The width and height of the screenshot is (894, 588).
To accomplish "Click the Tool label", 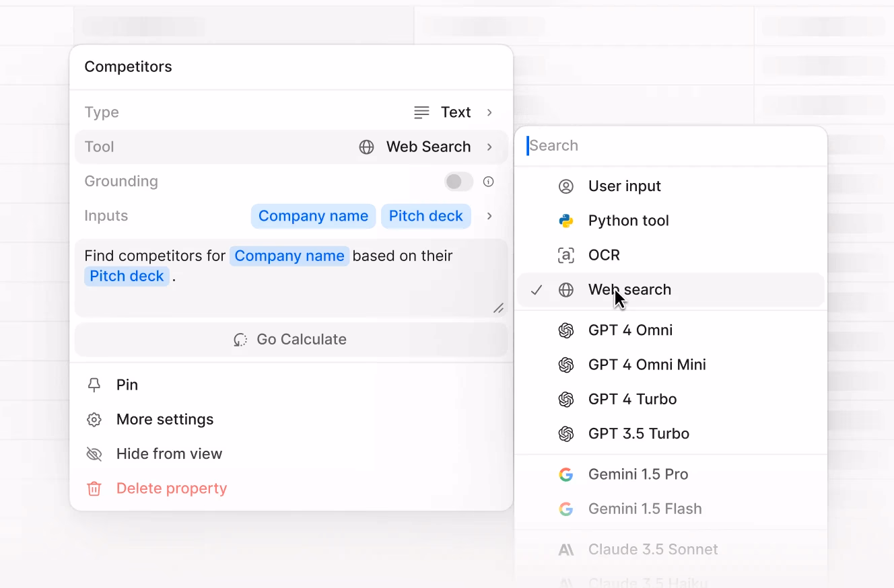I will pyautogui.click(x=100, y=147).
